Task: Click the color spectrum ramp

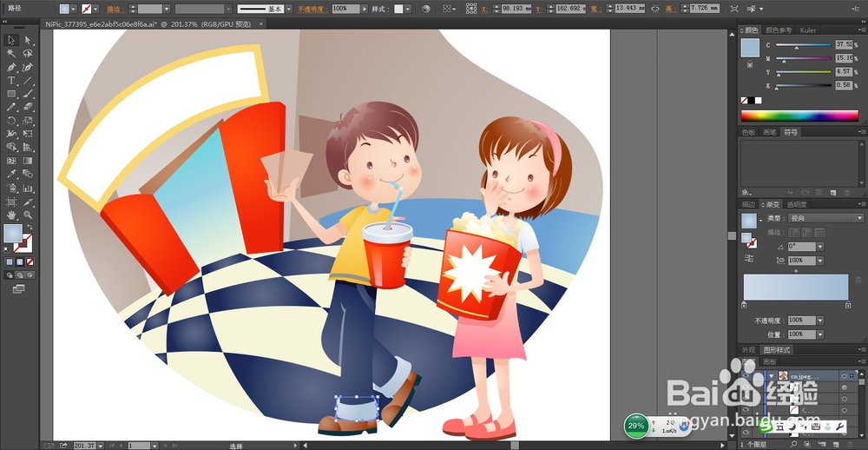Action: pyautogui.click(x=799, y=116)
